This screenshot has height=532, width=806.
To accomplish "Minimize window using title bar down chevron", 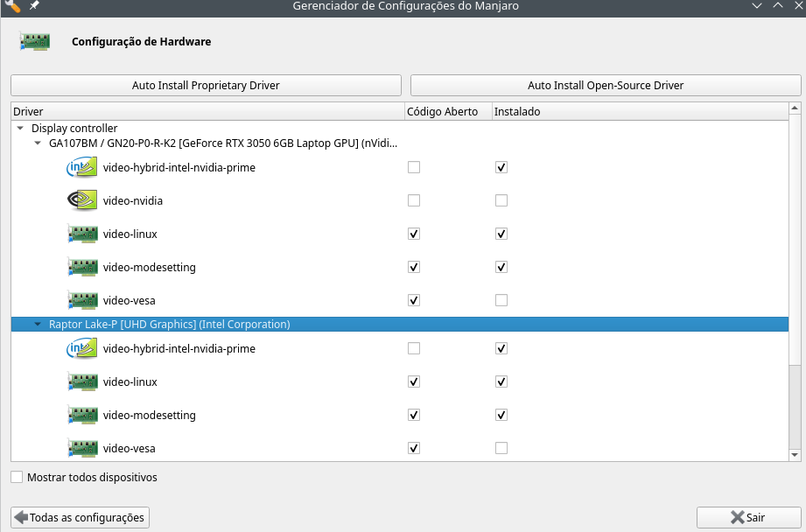I will tap(757, 5).
